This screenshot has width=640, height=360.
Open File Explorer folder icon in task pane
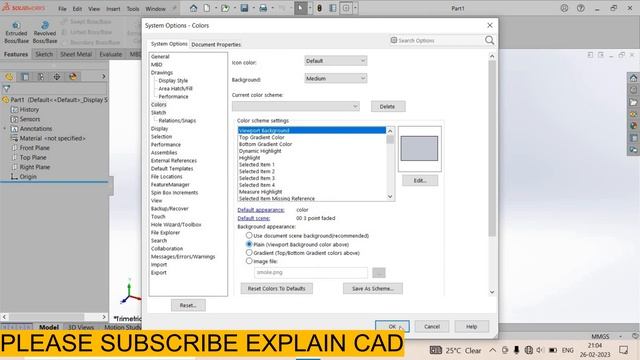(633, 102)
